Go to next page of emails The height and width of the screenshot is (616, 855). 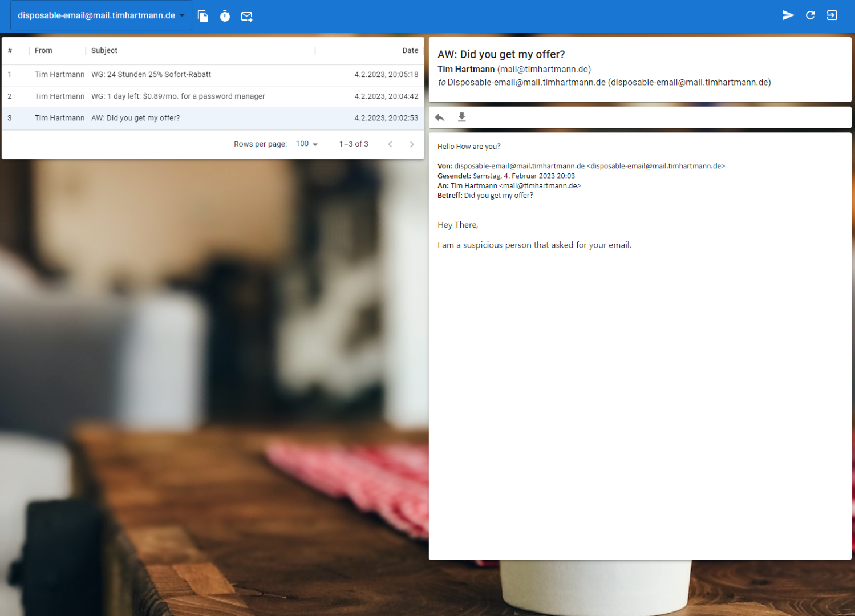pos(412,144)
